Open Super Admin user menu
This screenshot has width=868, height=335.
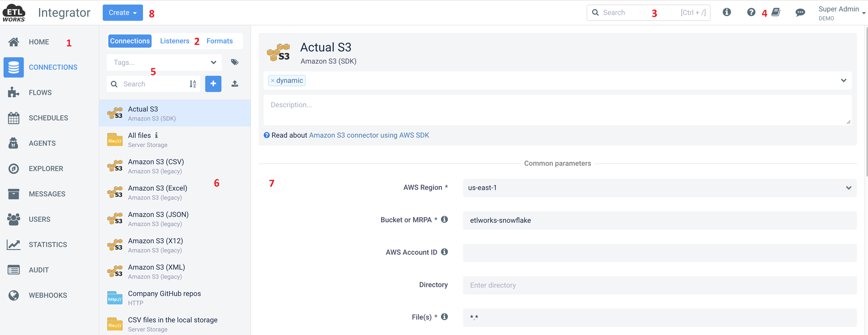[x=841, y=13]
